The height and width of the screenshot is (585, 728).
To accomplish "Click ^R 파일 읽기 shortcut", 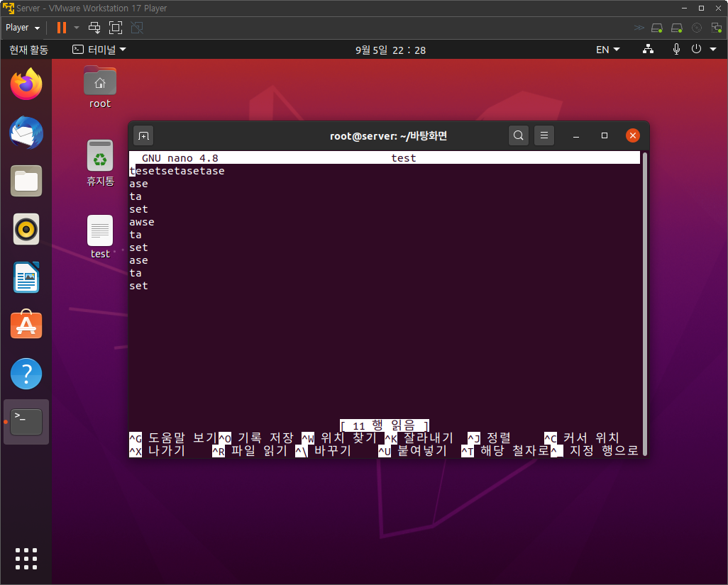I will click(250, 451).
